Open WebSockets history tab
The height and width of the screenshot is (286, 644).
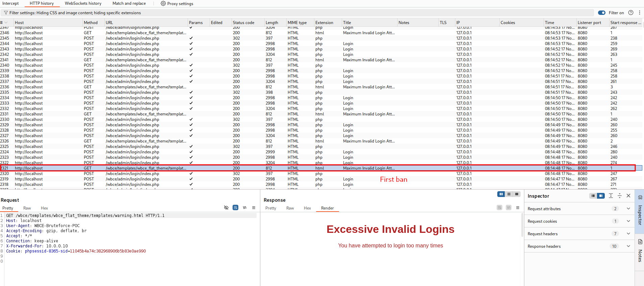83,3
